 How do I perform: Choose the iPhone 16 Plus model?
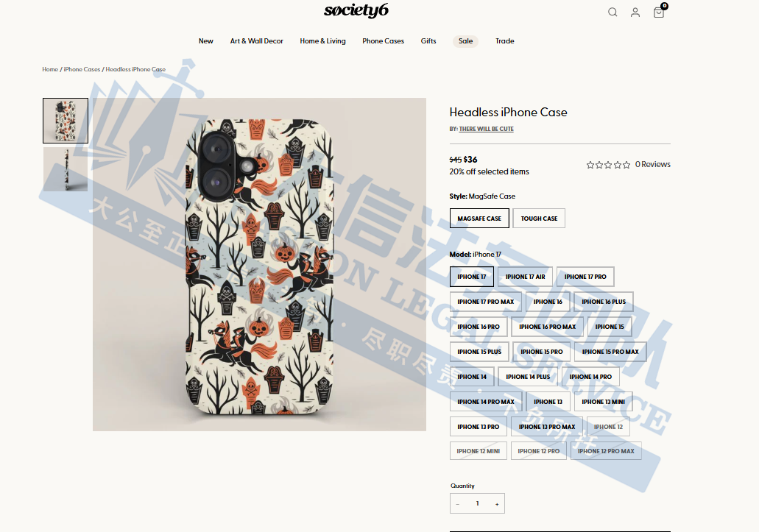[x=604, y=302]
